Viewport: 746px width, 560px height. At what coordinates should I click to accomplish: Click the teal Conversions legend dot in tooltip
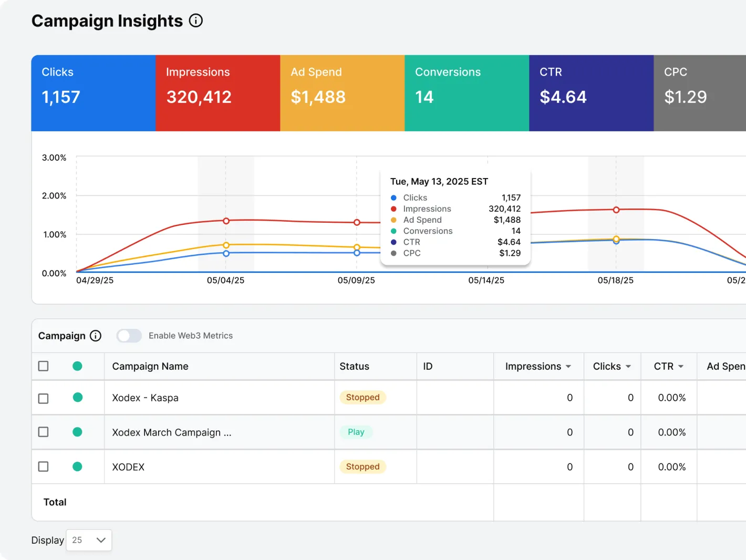393,231
